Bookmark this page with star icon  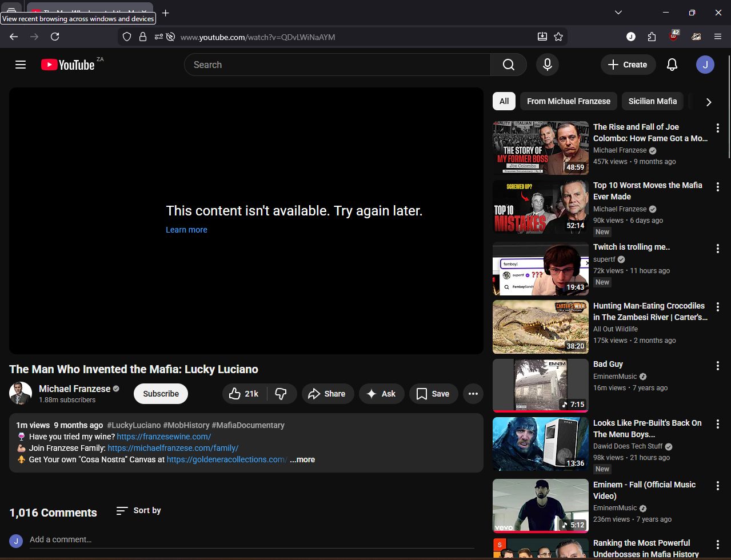pyautogui.click(x=558, y=37)
